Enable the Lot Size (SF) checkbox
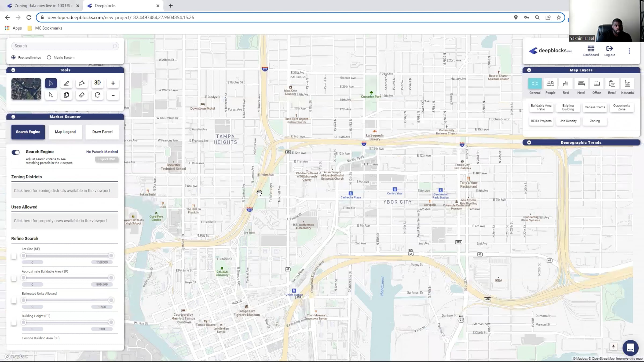The width and height of the screenshot is (644, 362). pos(14,256)
